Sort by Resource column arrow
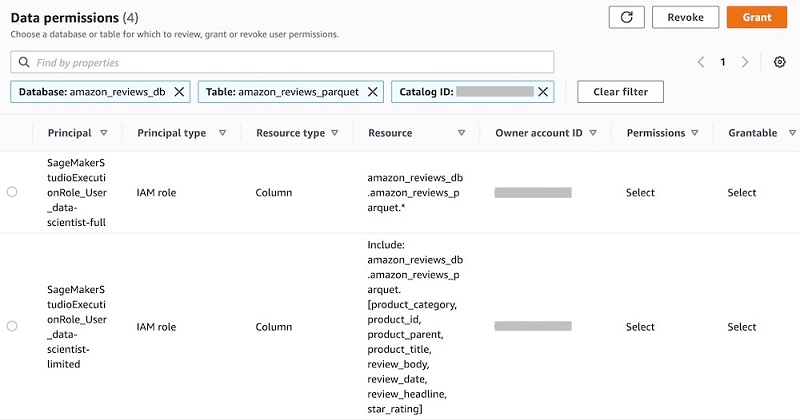Viewport: 800px width, 420px height. [x=461, y=133]
